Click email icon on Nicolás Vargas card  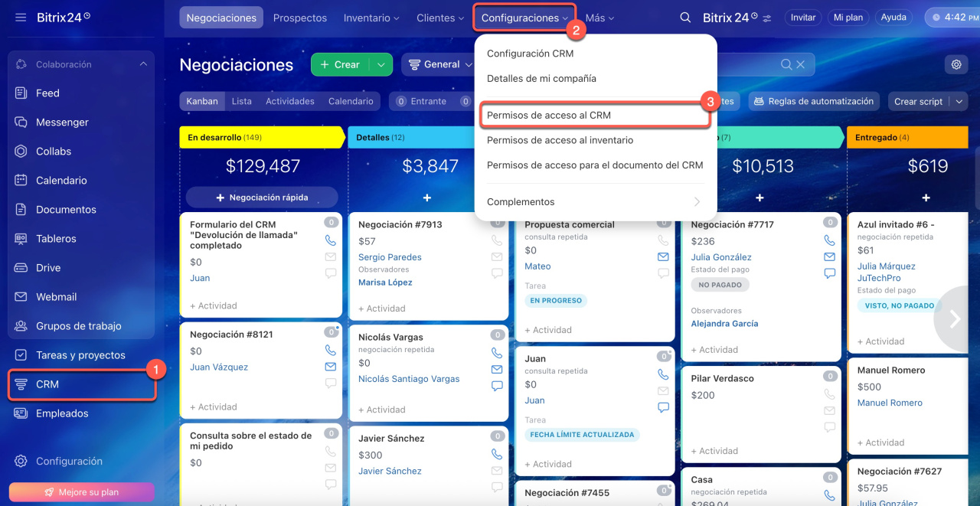tap(497, 370)
